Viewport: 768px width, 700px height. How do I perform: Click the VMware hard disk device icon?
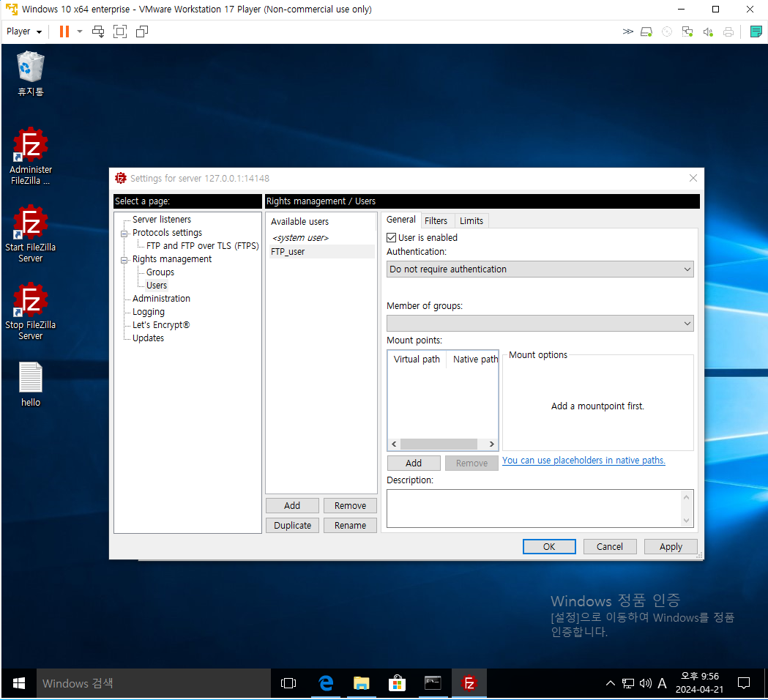646,31
